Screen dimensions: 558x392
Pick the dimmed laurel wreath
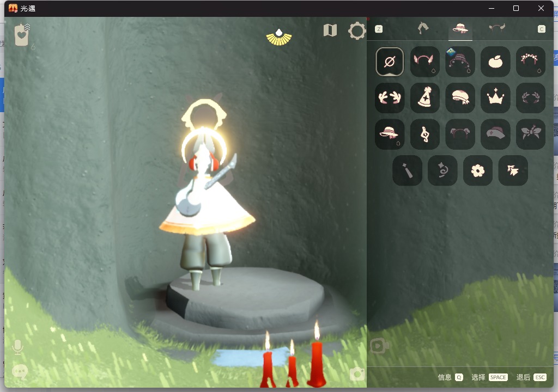[530, 98]
